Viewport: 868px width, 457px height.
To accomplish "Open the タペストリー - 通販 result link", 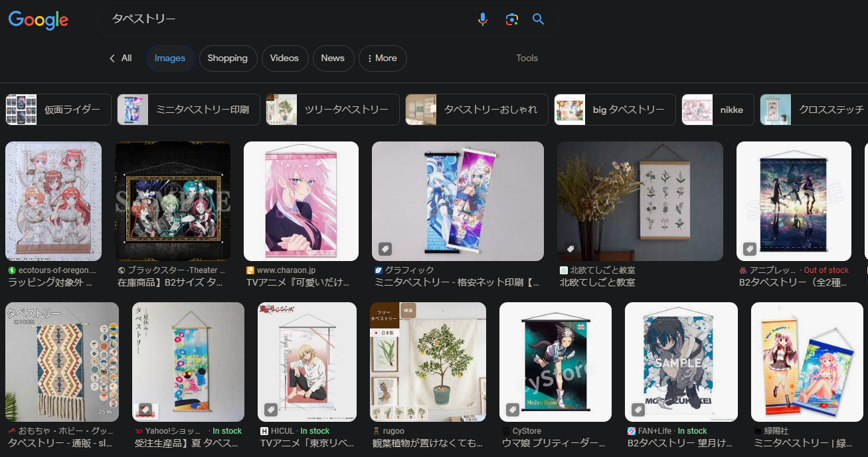I will 60,443.
